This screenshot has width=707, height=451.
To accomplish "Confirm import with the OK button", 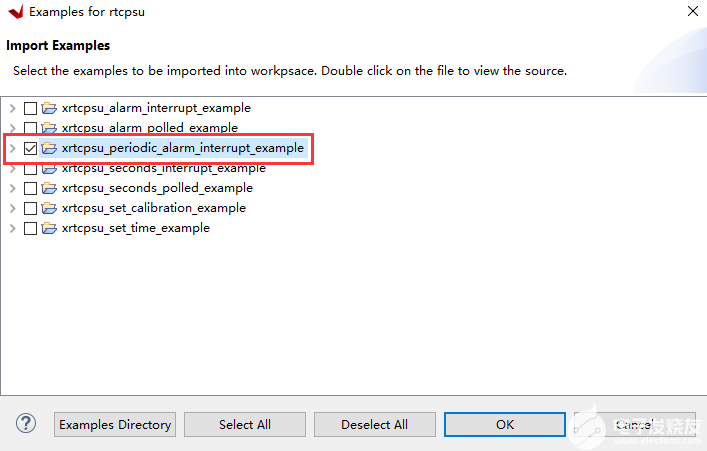I will point(505,424).
